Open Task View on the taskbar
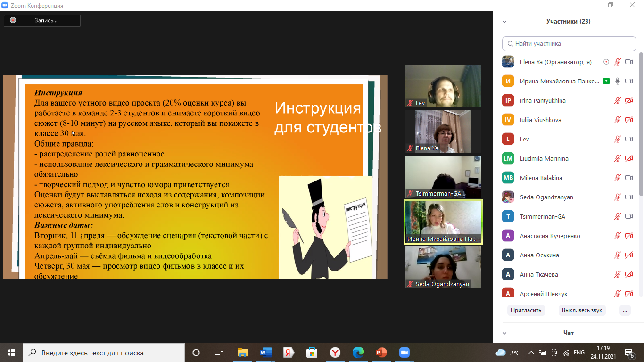The image size is (644, 362). [x=218, y=353]
